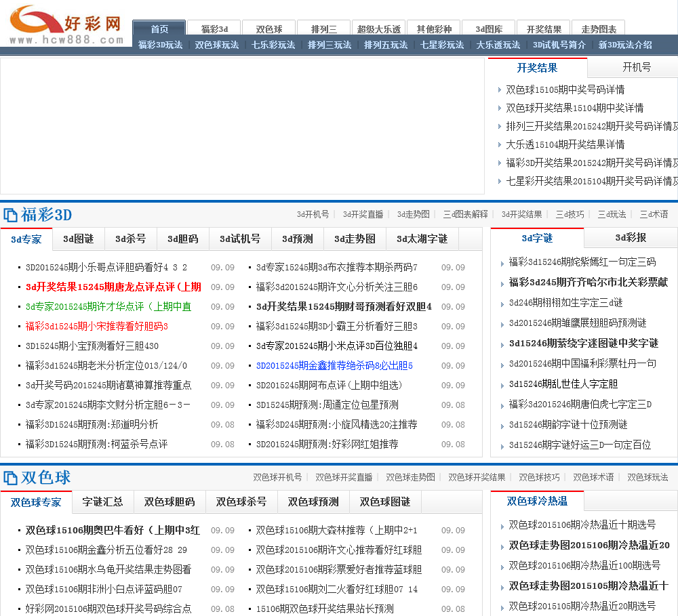Select the 双色球胆码 tab

[x=169, y=502]
